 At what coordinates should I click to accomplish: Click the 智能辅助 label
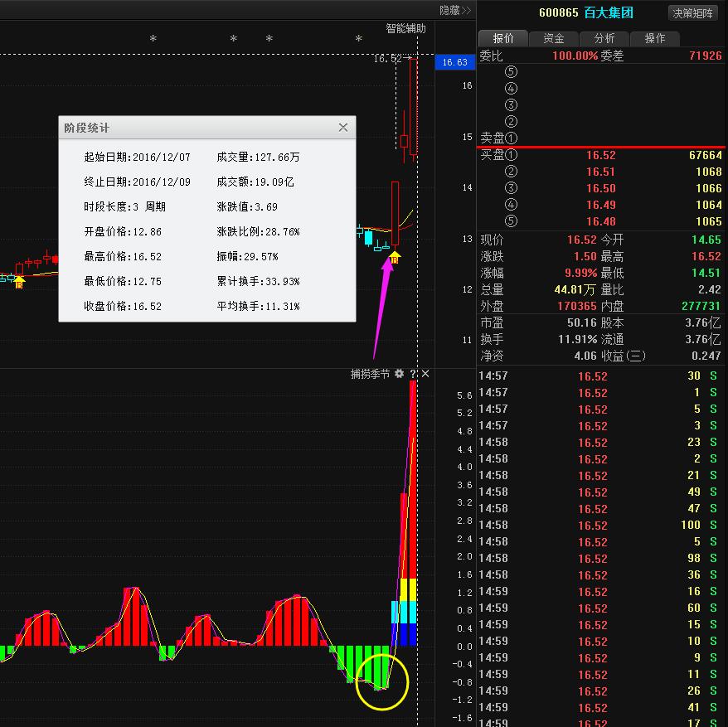(x=405, y=28)
